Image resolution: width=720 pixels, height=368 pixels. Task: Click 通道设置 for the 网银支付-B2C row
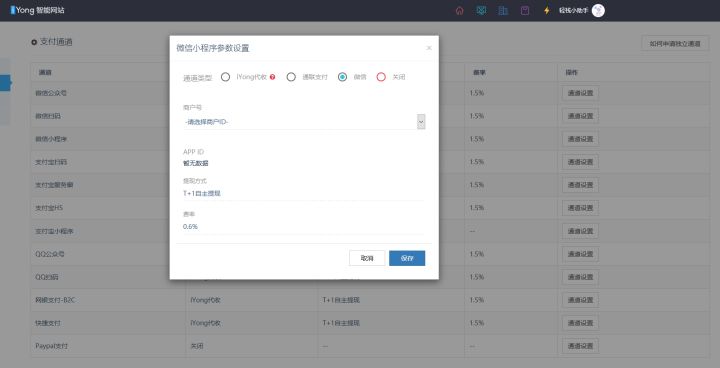coord(580,300)
